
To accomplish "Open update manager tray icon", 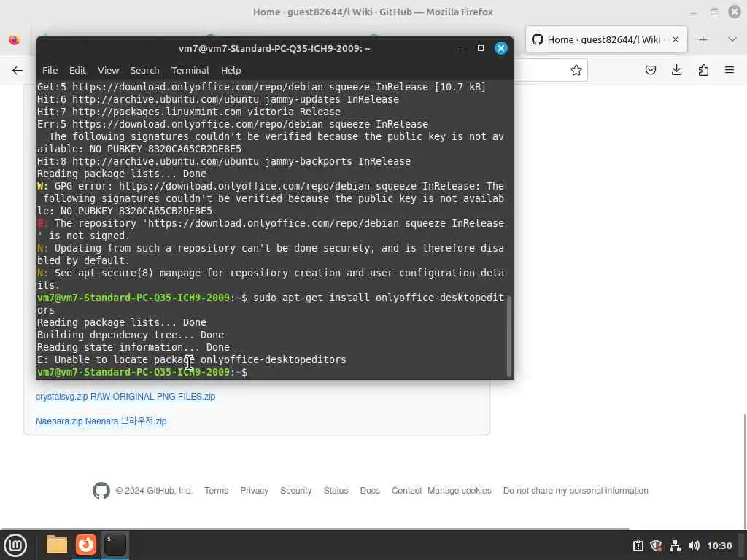I will [x=638, y=545].
